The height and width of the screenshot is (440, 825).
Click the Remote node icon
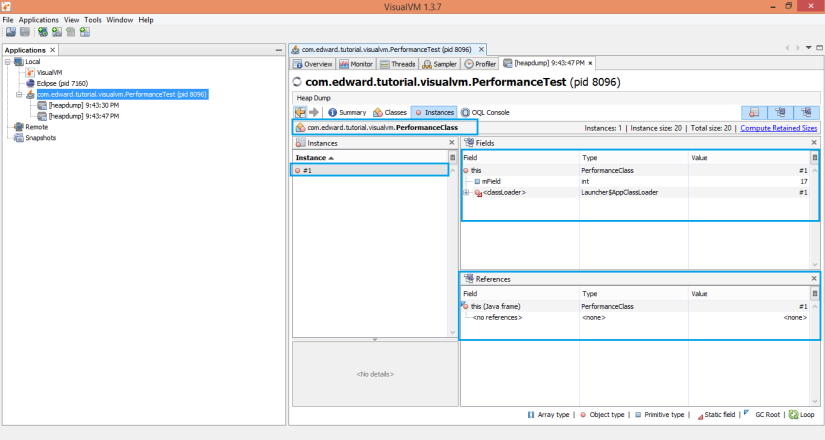click(x=16, y=127)
